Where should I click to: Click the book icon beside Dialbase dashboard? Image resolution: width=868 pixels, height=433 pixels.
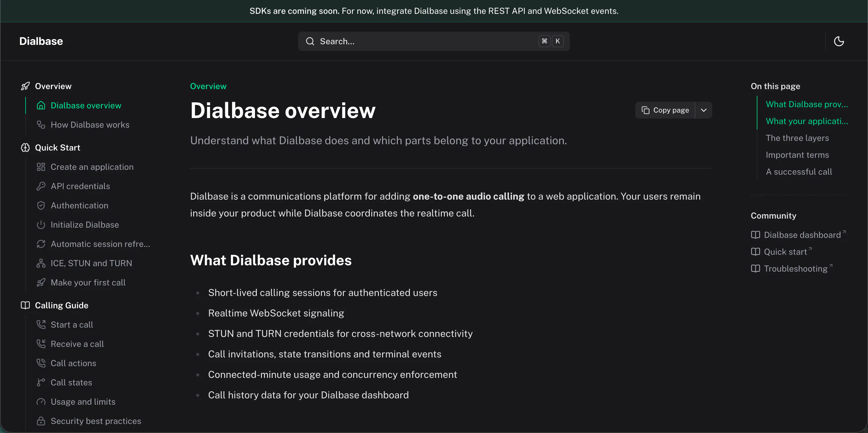click(756, 235)
